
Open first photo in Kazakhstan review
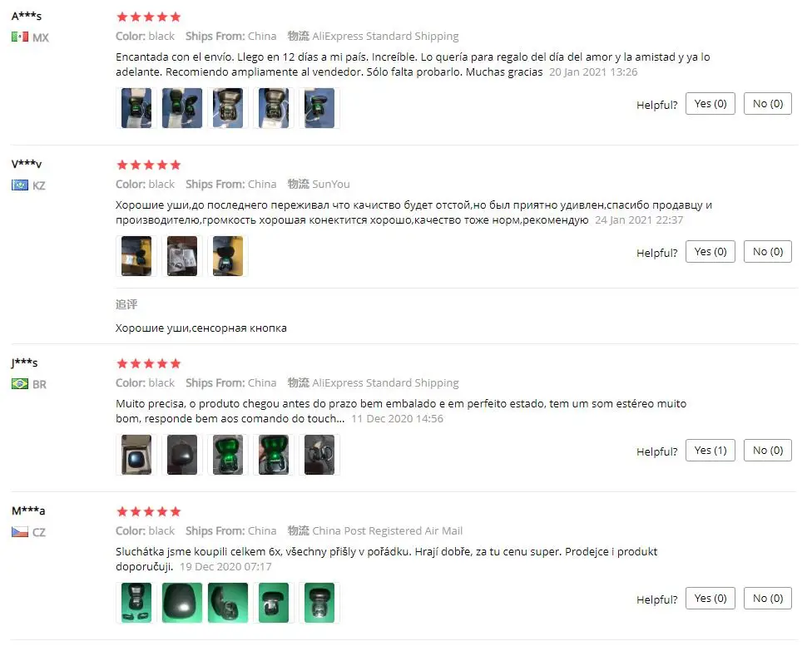(136, 256)
